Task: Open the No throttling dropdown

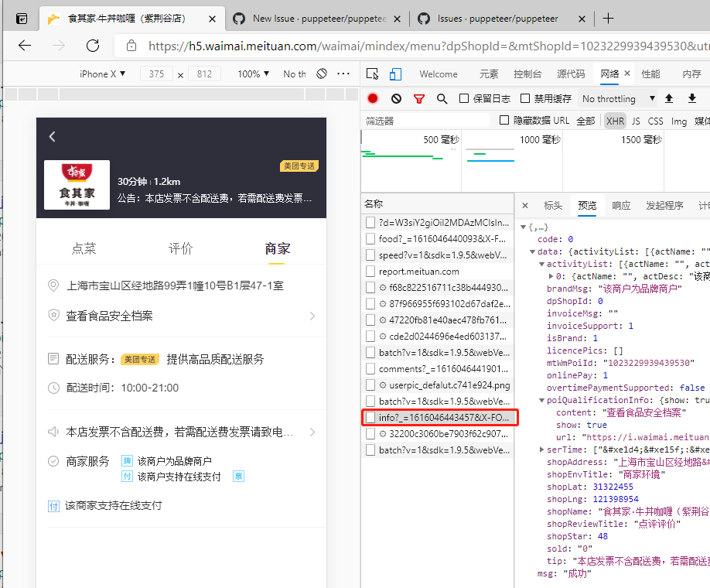Action: 618,99
